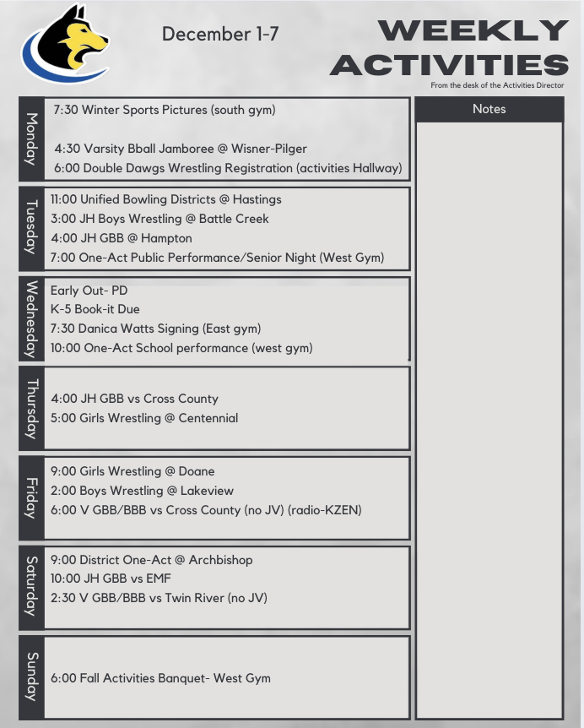
Task: Click Unified Bowling Districts @ Hastings entry
Action: (166, 199)
